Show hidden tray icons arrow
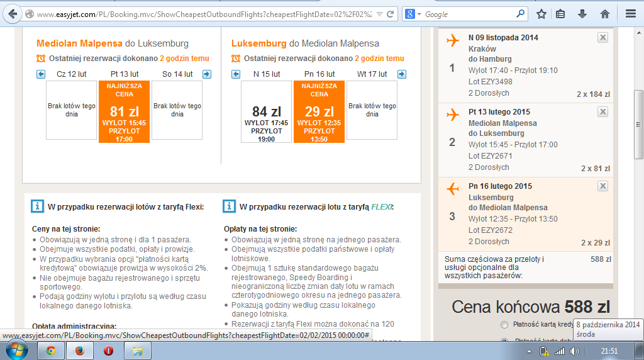644x360 pixels. pyautogui.click(x=529, y=351)
